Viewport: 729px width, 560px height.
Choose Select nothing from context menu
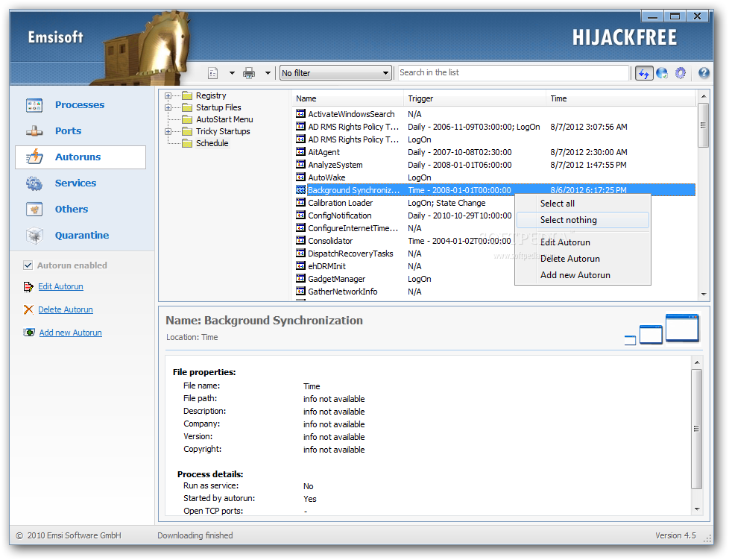point(583,220)
